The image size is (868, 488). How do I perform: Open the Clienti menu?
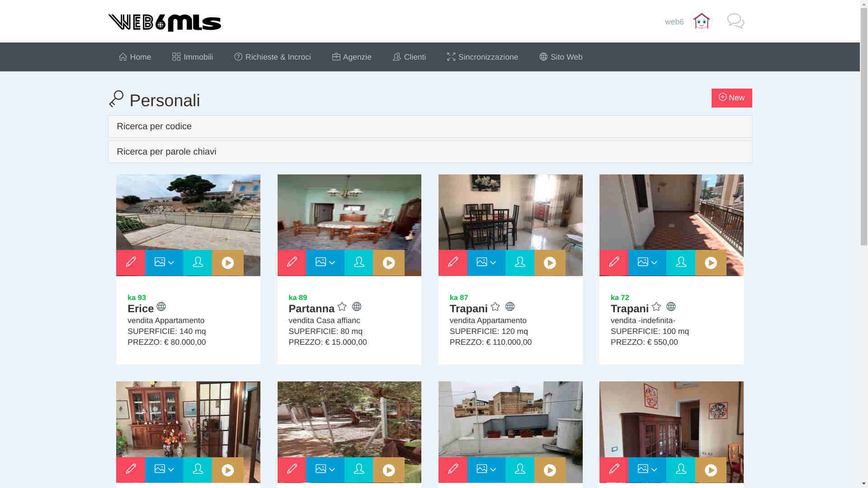coord(409,57)
